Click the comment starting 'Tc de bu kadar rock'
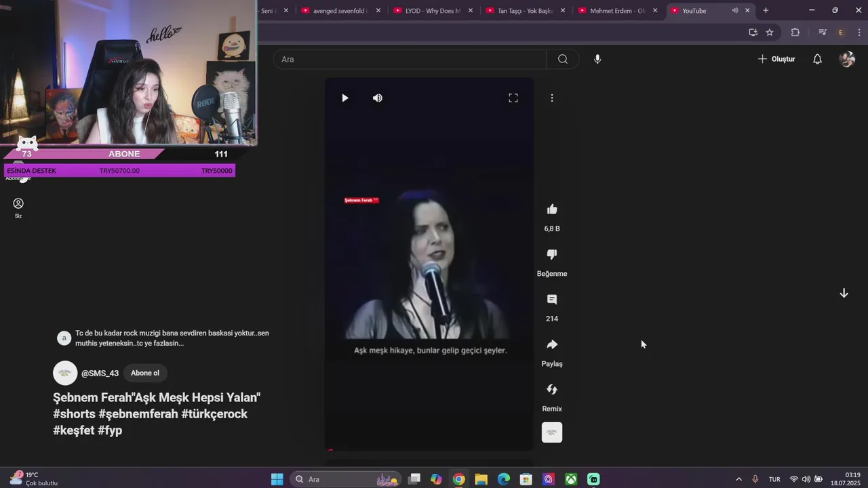The image size is (868, 488). pyautogui.click(x=172, y=338)
